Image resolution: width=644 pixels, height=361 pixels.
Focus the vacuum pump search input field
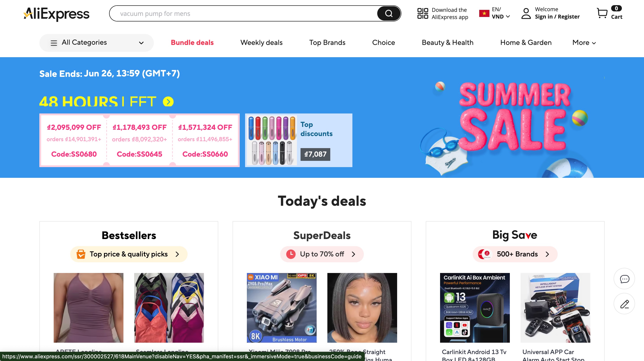243,13
